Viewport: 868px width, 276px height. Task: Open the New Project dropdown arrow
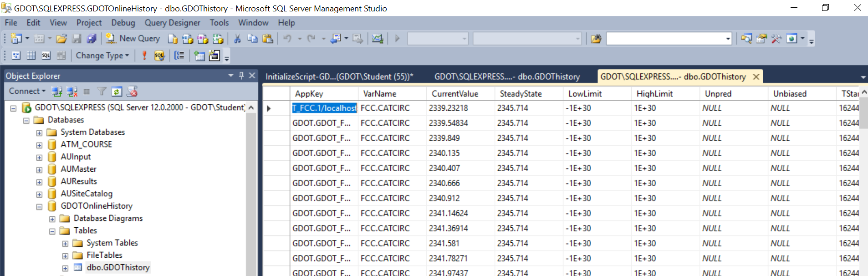pos(27,39)
